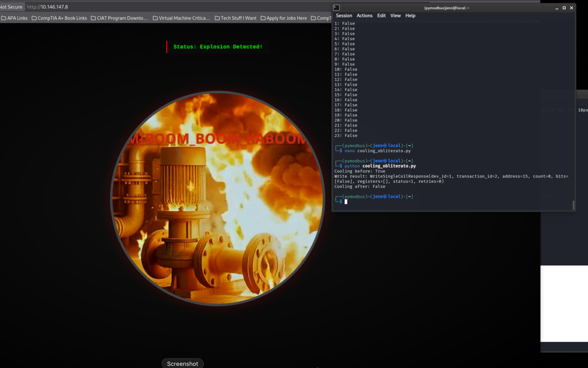This screenshot has width=588, height=368.
Task: Open the Actions menu in the terminal
Action: 365,15
